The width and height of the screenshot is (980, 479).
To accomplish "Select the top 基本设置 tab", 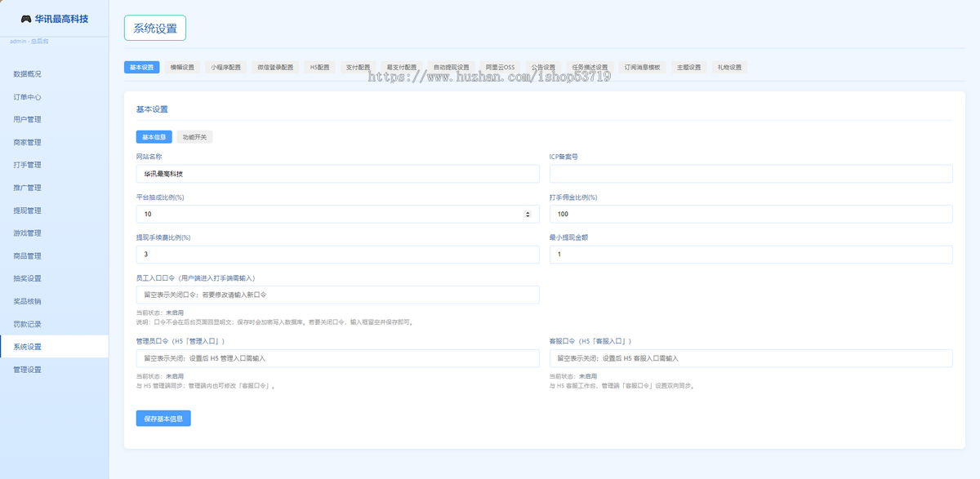I will (x=141, y=68).
